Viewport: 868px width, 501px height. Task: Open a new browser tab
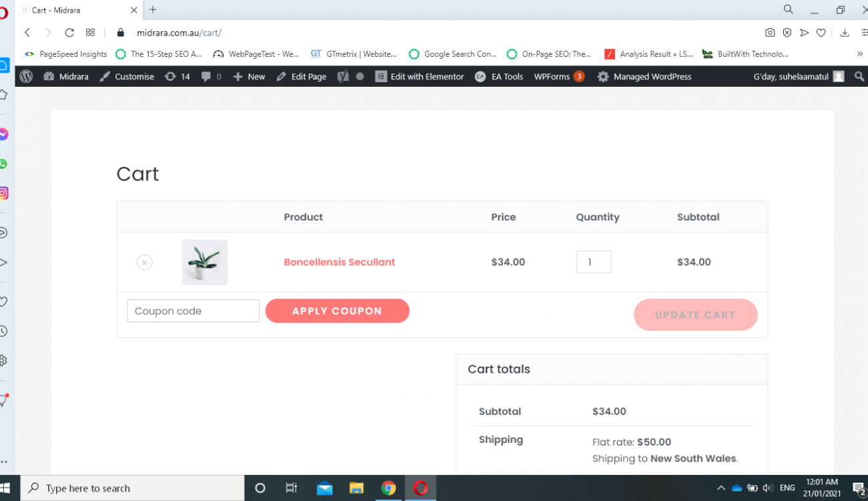(153, 10)
